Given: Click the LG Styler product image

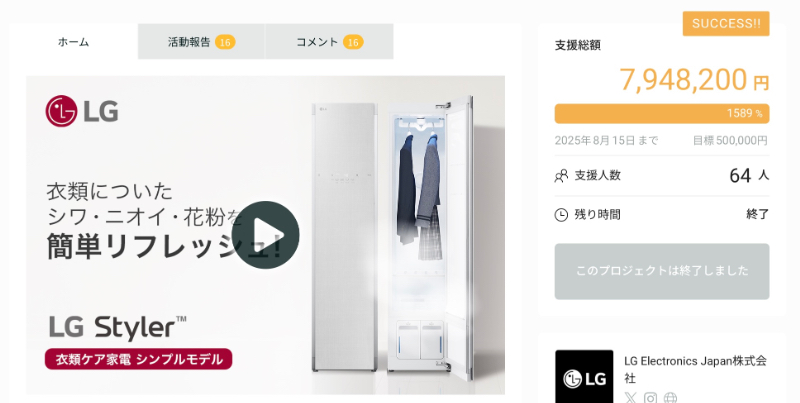Looking at the screenshot, I should [x=393, y=237].
